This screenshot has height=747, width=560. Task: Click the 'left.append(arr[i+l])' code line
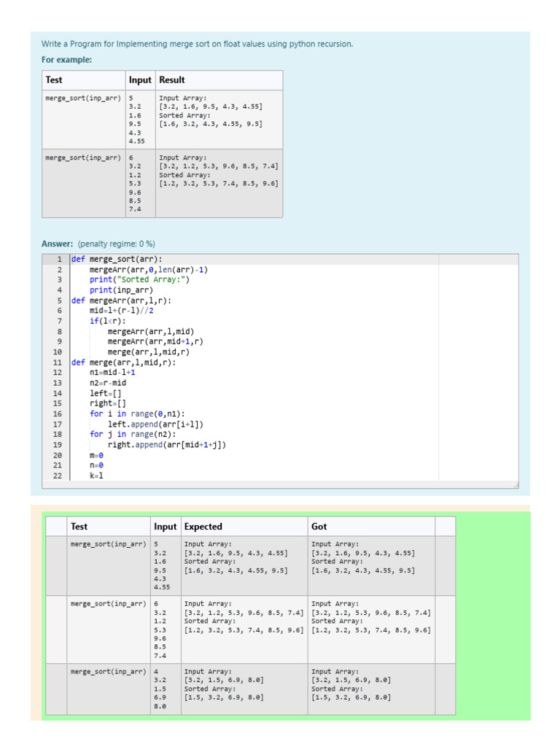155,424
